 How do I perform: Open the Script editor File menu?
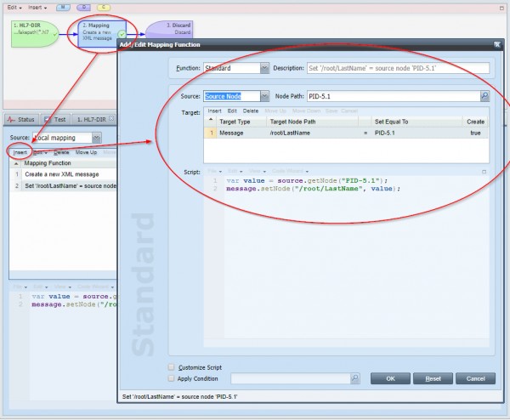tap(214, 171)
